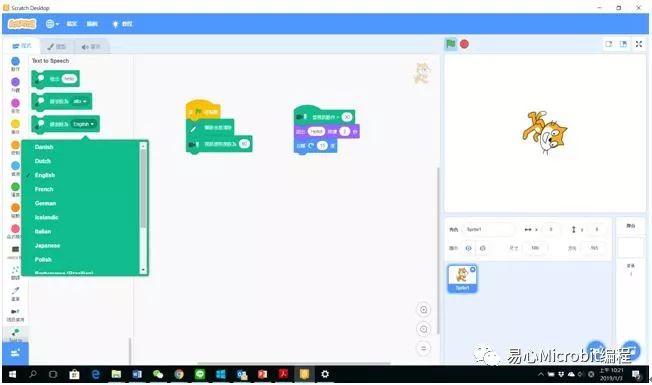The image size is (652, 385).
Task: Open the My Blocks category
Action: [15, 231]
